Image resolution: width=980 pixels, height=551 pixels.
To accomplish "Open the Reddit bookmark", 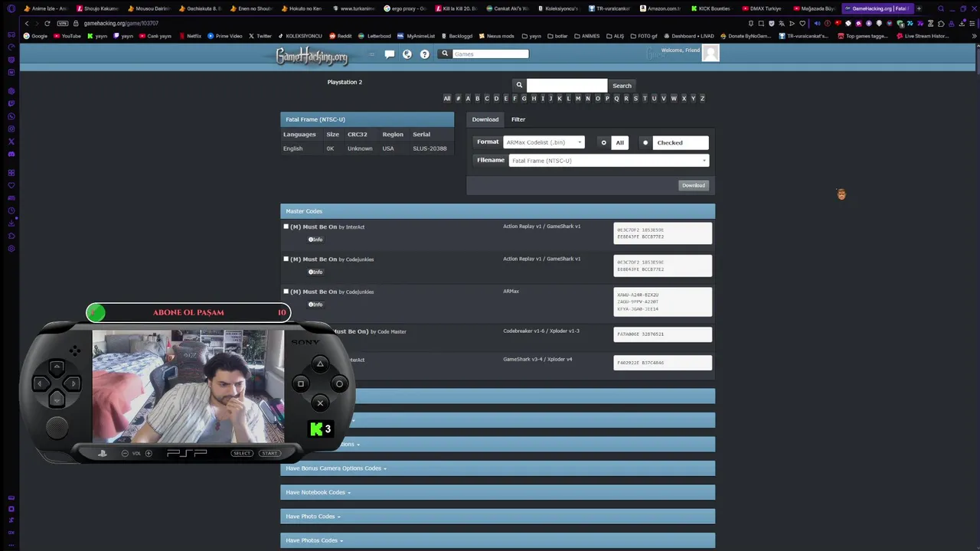I will (341, 36).
